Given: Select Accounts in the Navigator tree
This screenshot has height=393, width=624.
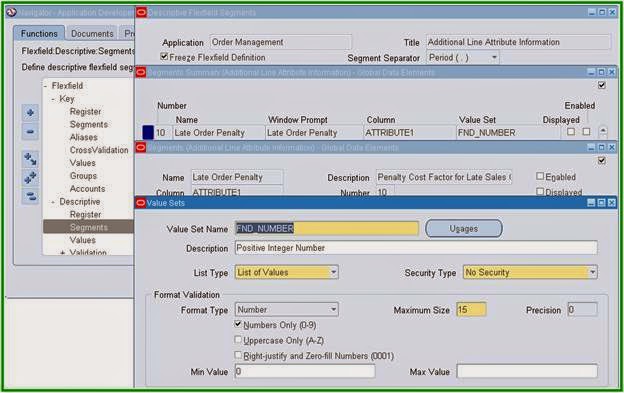Looking at the screenshot, I should pos(88,189).
